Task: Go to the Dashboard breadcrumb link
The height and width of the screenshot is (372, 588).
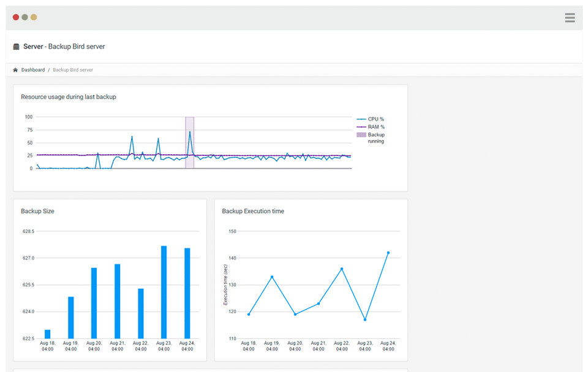Action: coord(33,70)
